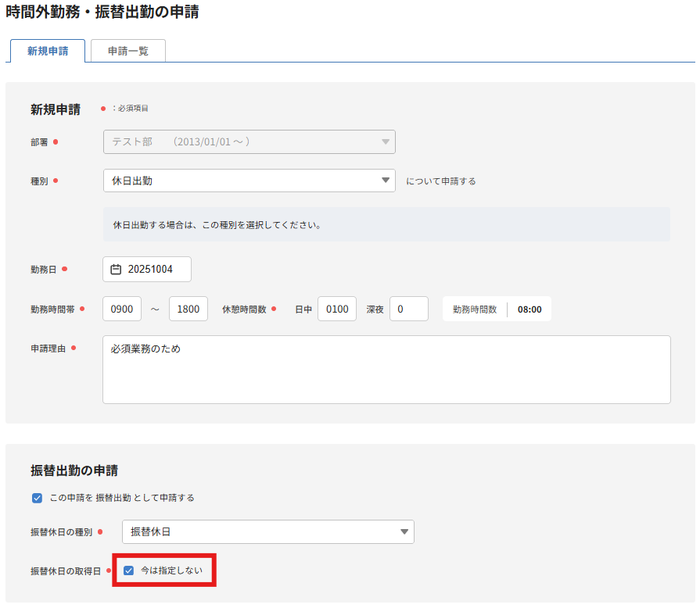Click the 勤務時間数 08:00 display
Screen dimensions: 700x608
tap(529, 309)
